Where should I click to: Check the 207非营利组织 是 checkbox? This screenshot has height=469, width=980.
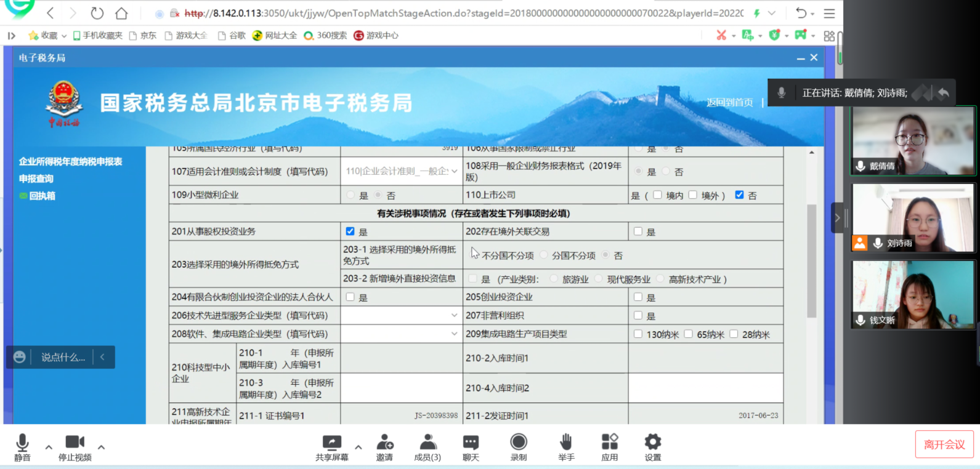pyautogui.click(x=638, y=316)
